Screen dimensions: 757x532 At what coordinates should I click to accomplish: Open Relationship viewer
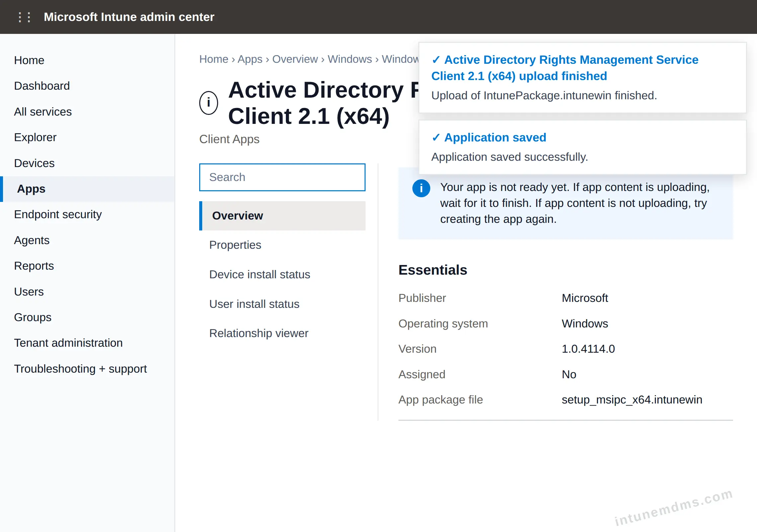(282, 333)
